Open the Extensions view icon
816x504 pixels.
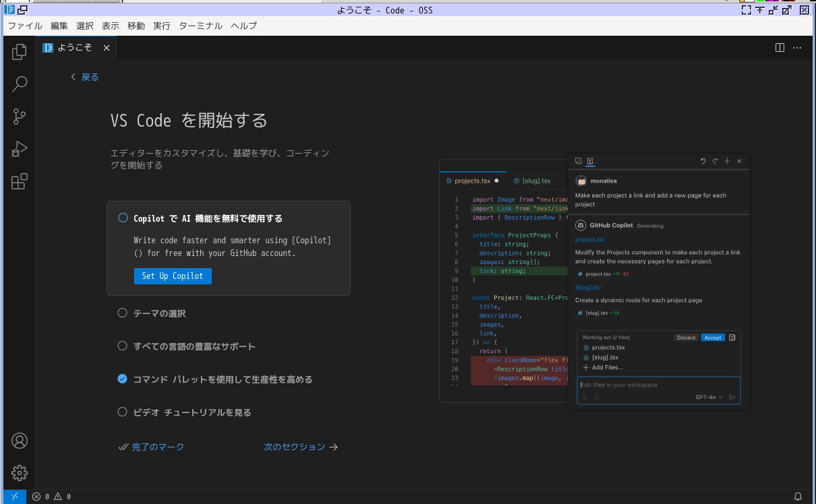[20, 181]
